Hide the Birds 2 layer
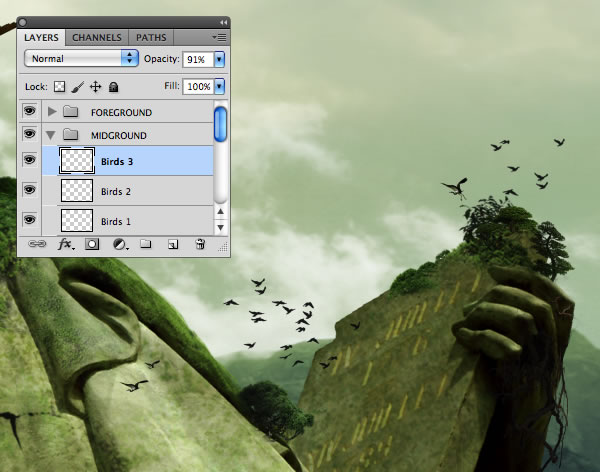This screenshot has width=600, height=472. [29, 189]
